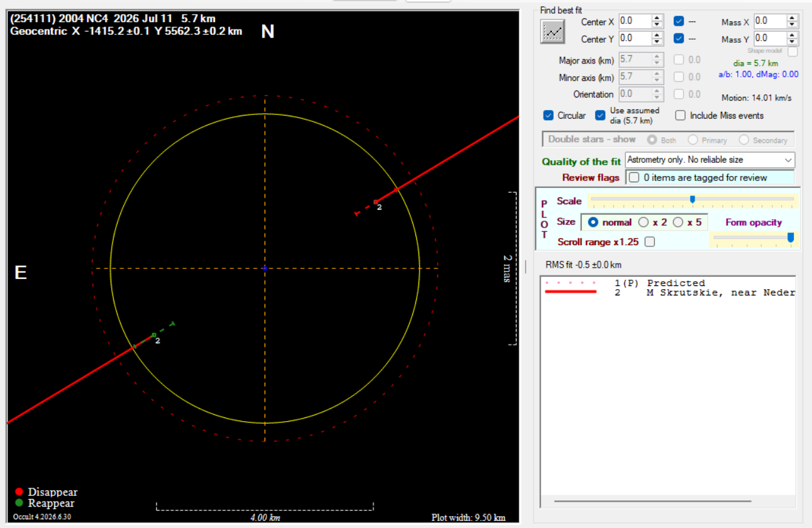Viewport: 812px width, 528px height.
Task: Click the Form opacity slider thumb
Action: tap(791, 237)
